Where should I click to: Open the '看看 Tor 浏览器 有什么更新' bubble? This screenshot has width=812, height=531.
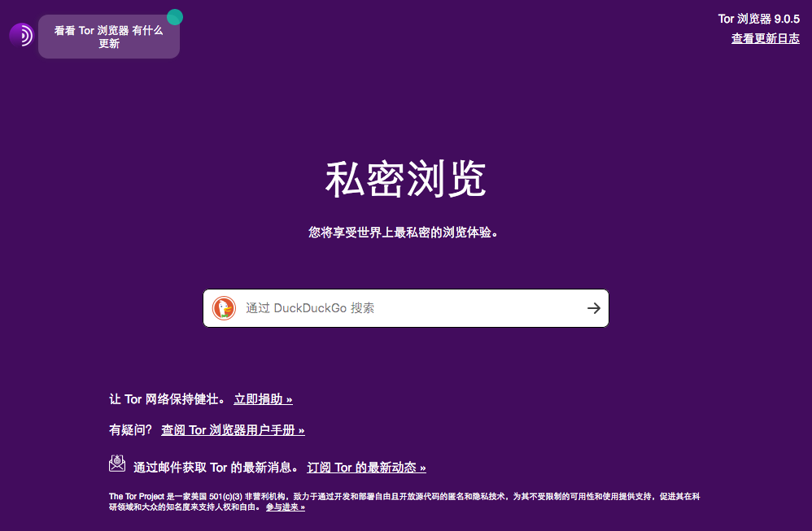click(109, 37)
